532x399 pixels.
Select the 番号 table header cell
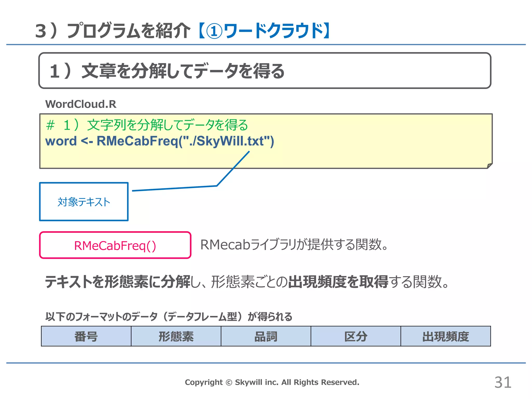point(86,336)
